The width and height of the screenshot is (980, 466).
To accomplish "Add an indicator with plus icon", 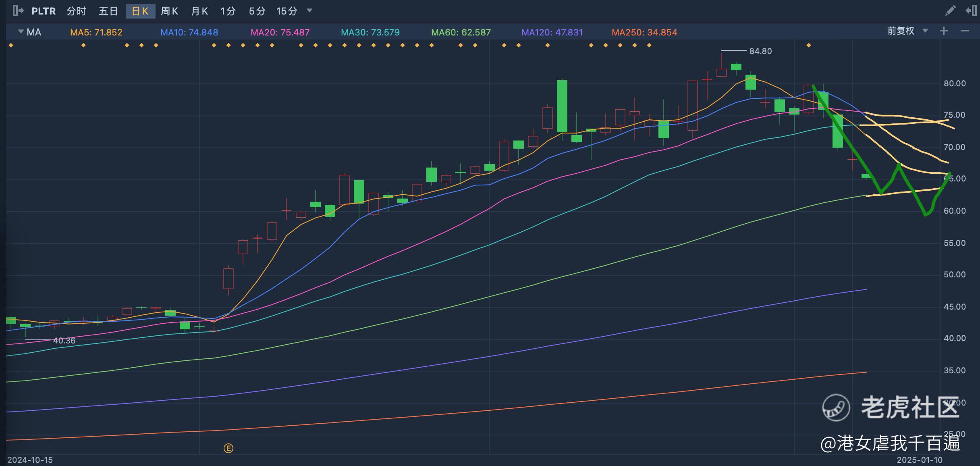I will click(x=944, y=31).
